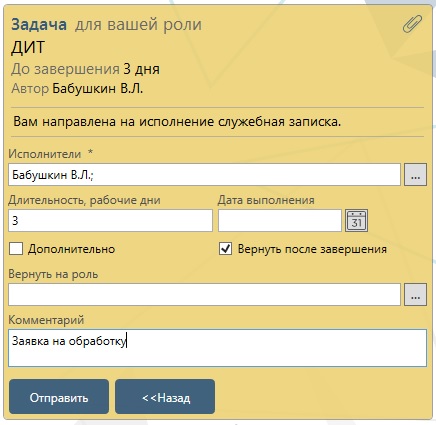Open the author name Бабушкин В.Л. in the header
Viewport: 436px width, 425px height.
(98, 88)
